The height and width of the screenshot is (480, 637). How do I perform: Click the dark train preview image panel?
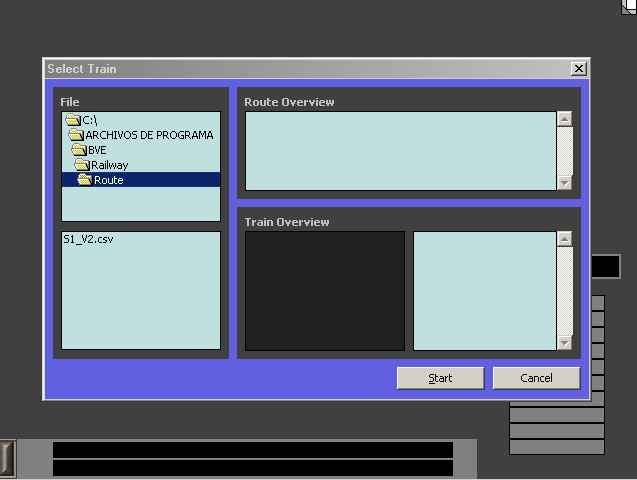tap(325, 291)
